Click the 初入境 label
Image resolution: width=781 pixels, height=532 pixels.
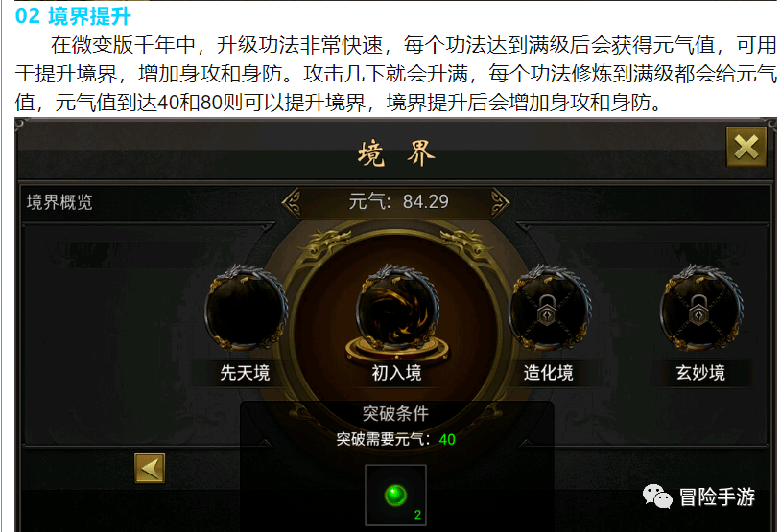[396, 373]
